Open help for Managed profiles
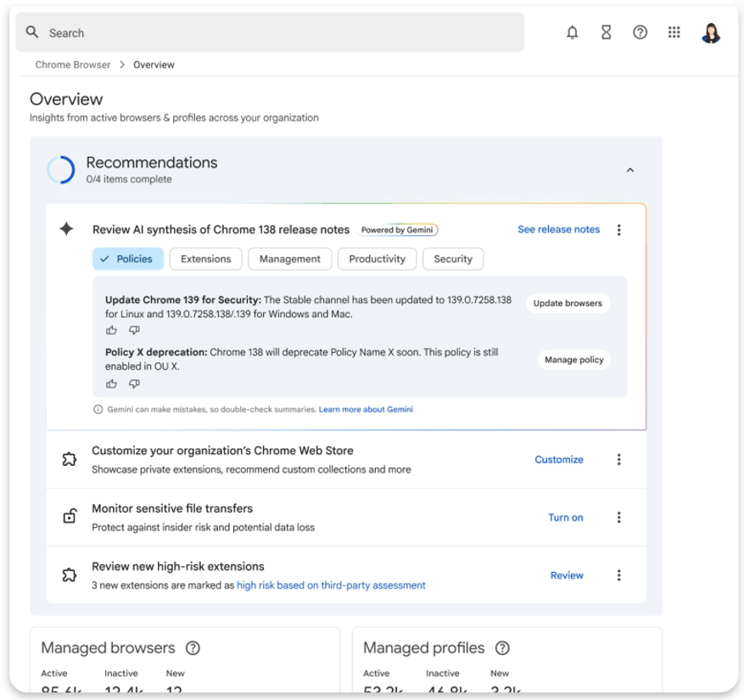Screen dimensions: 744x700 (502, 647)
